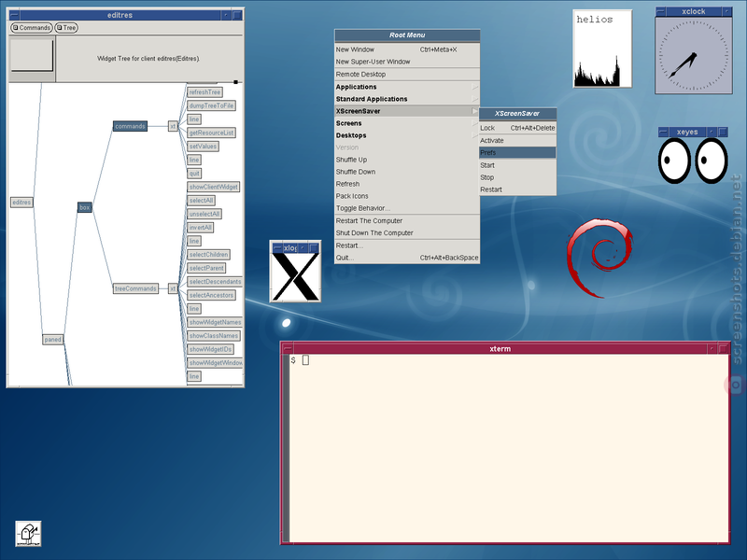Click the highlighted box node
Image resolution: width=747 pixels, height=560 pixels.
pos(85,207)
